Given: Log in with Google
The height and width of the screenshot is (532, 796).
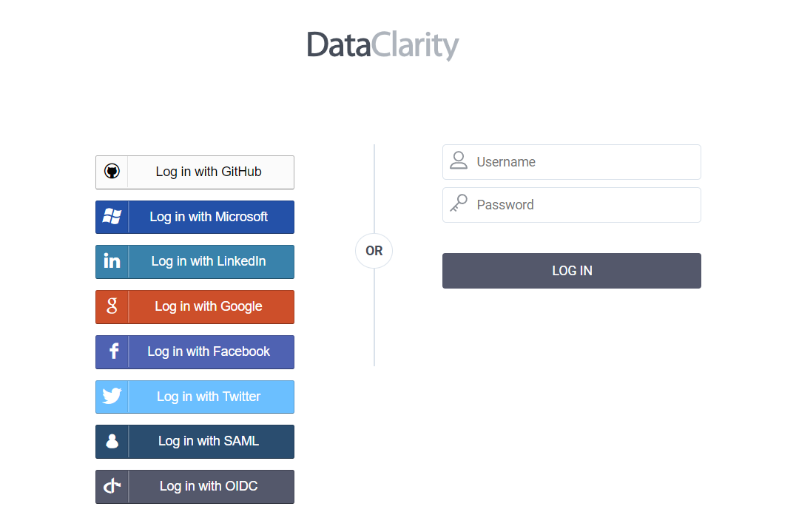Looking at the screenshot, I should [207, 306].
